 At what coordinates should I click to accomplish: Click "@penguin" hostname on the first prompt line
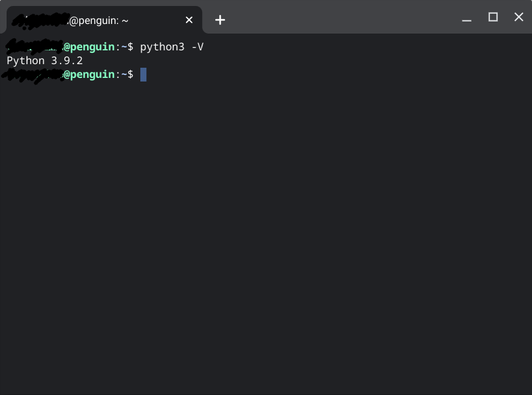89,47
